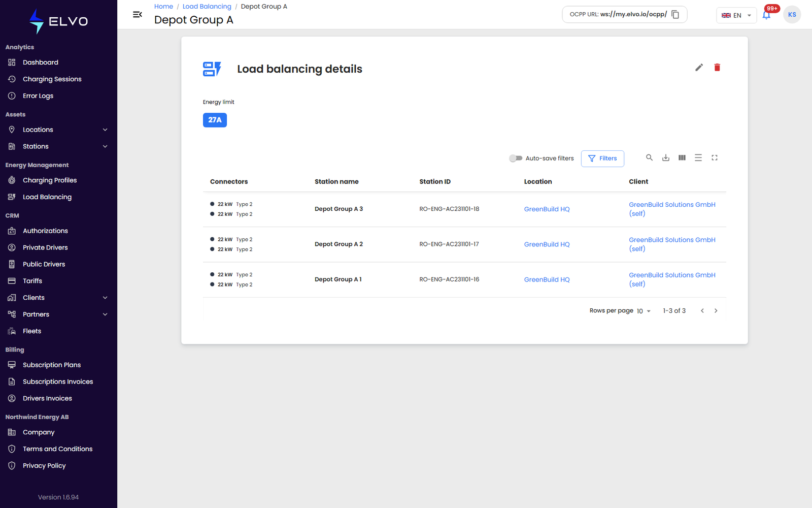This screenshot has width=812, height=508.
Task: Click the 1-3 of 3 pagination text
Action: pos(674,311)
